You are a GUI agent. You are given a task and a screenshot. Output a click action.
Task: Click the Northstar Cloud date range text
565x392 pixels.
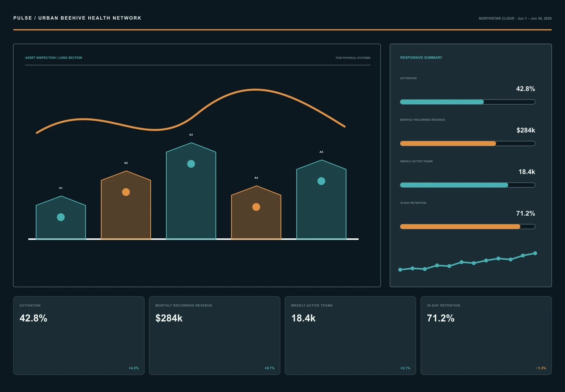coord(515,18)
